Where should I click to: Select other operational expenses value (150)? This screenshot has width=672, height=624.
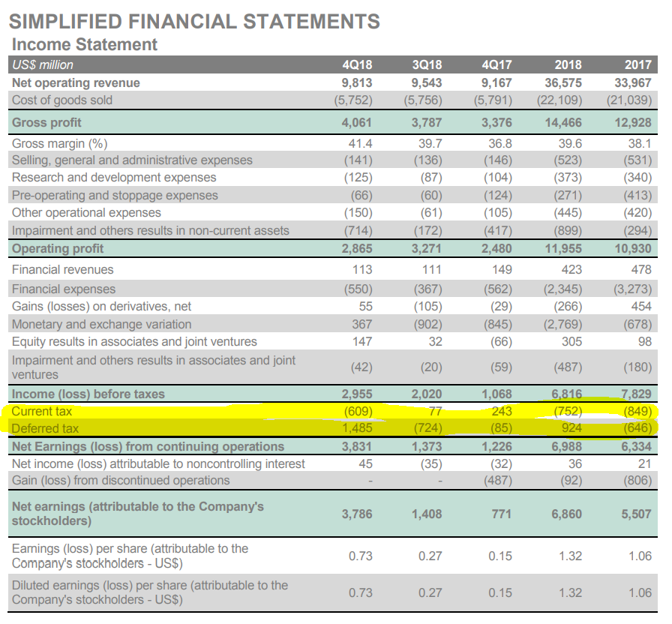coord(358,212)
